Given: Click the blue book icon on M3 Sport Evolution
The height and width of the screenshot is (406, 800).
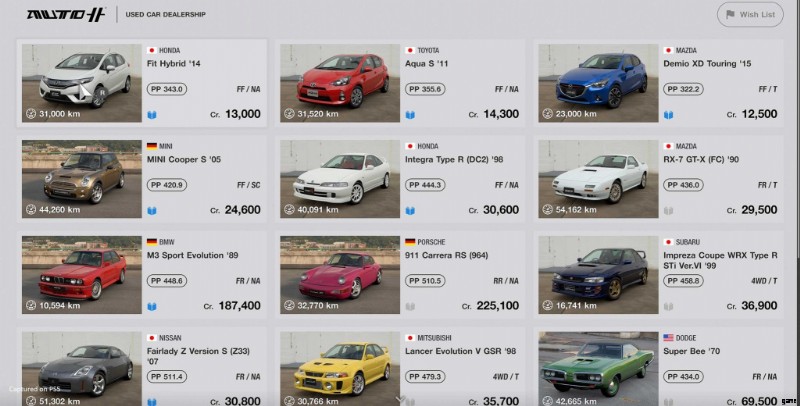Looking at the screenshot, I should [x=152, y=307].
